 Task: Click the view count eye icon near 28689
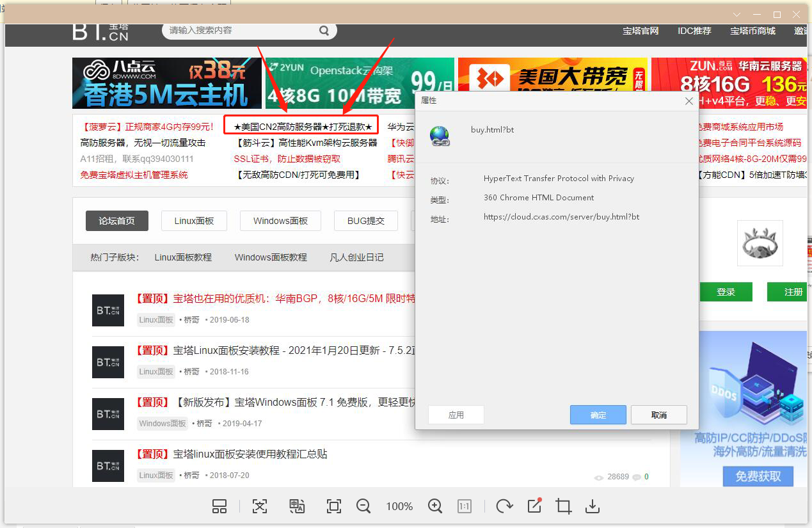click(599, 477)
